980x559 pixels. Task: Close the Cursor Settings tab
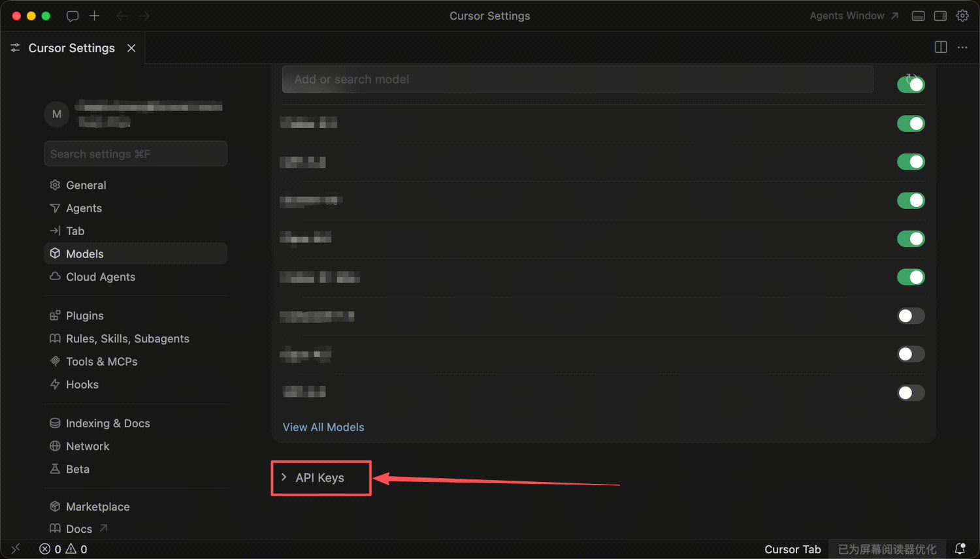pyautogui.click(x=131, y=48)
